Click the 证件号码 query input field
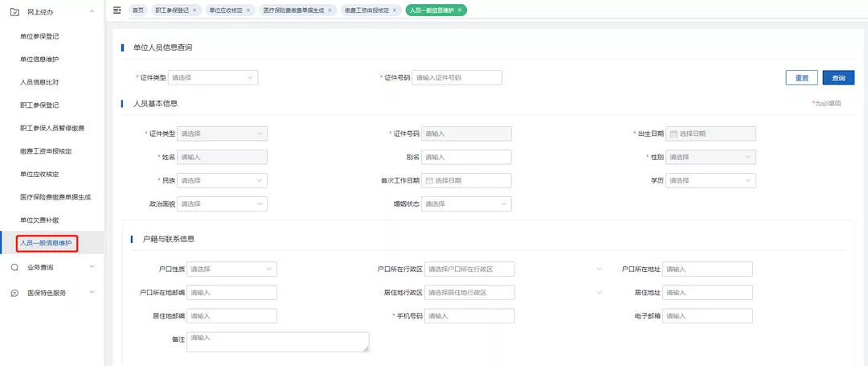 point(457,78)
